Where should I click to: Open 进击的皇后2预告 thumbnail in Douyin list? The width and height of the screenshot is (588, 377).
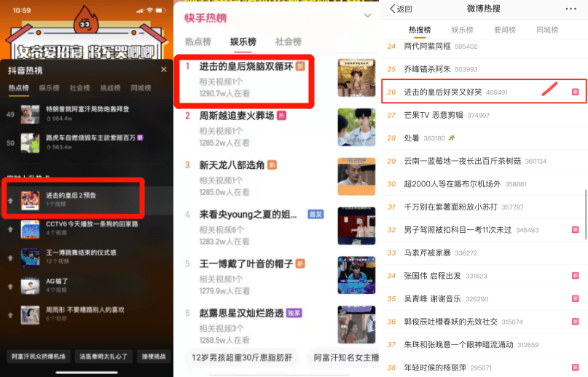(30, 200)
